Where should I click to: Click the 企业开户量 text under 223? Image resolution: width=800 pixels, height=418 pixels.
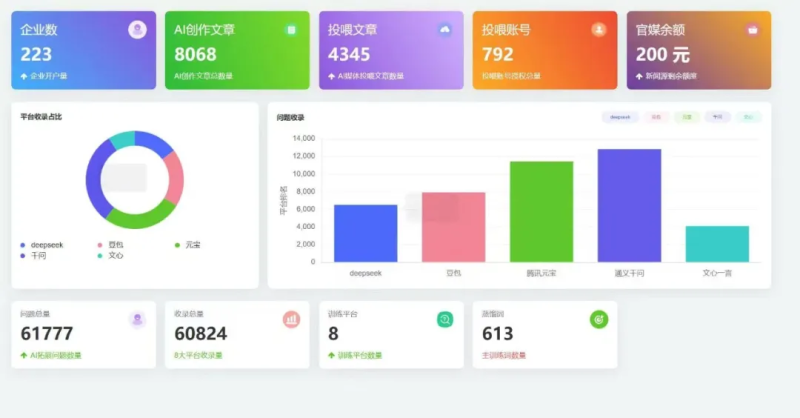coord(48,76)
